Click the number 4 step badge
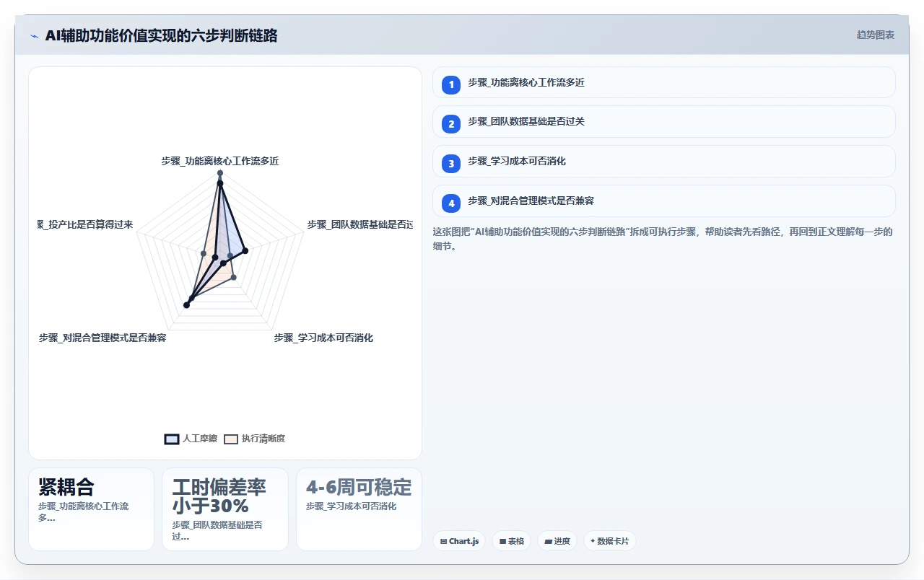 (451, 203)
